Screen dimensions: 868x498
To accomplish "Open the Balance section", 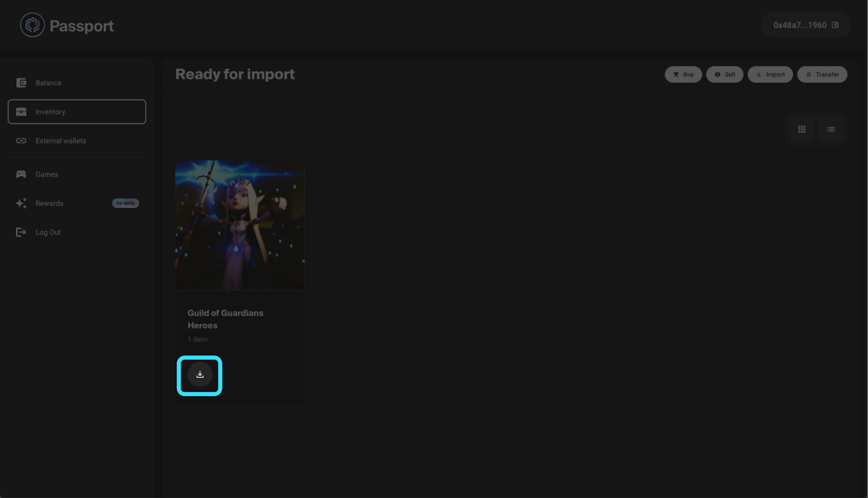I will tap(77, 83).
